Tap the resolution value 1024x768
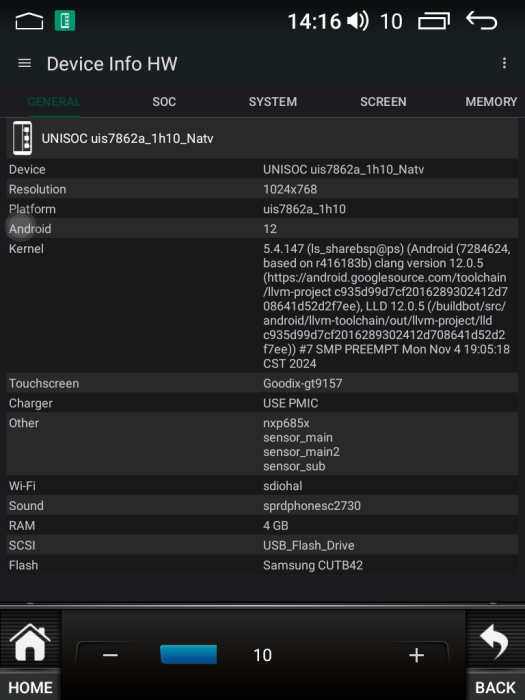The image size is (525, 700). pyautogui.click(x=290, y=189)
